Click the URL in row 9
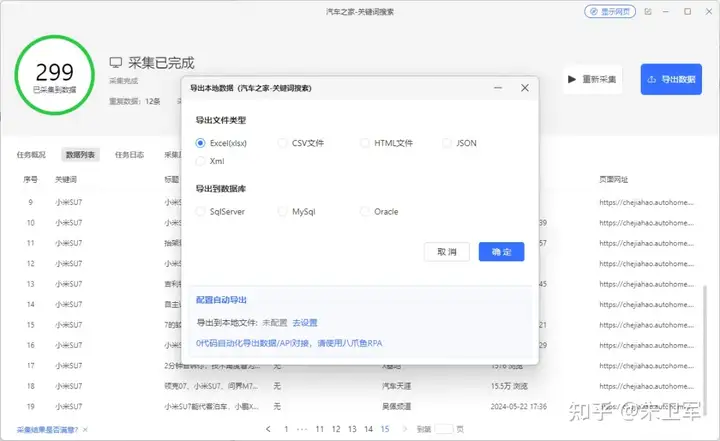 click(647, 202)
